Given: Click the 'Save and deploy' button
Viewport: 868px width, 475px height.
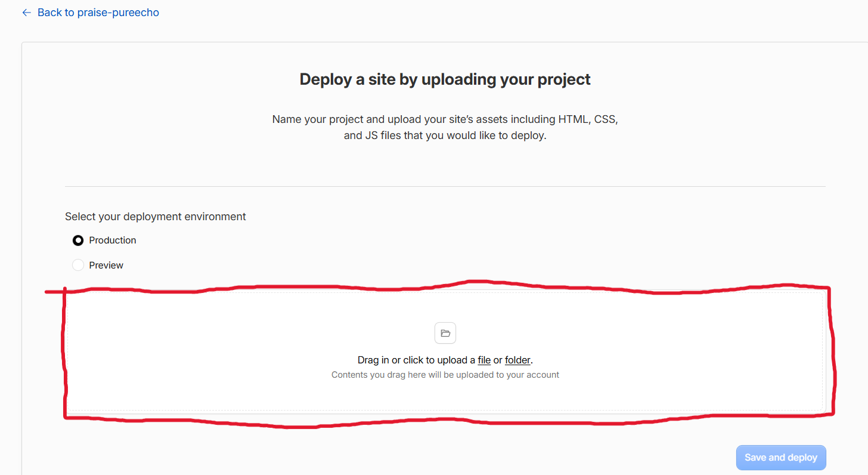Looking at the screenshot, I should 781,458.
